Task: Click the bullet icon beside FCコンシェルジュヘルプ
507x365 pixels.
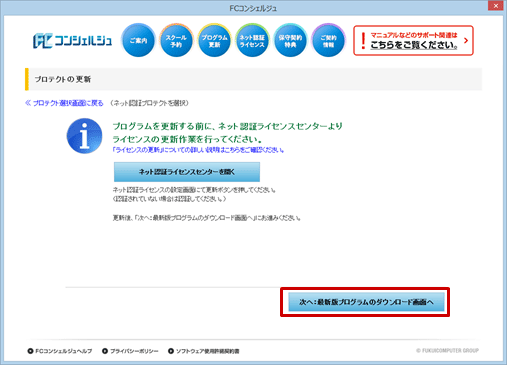Action: (30, 351)
